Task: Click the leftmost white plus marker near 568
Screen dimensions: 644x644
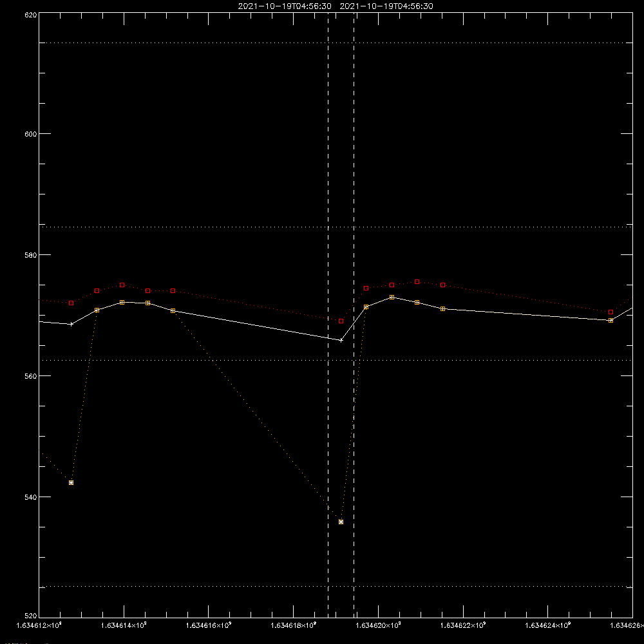Action: click(x=71, y=324)
